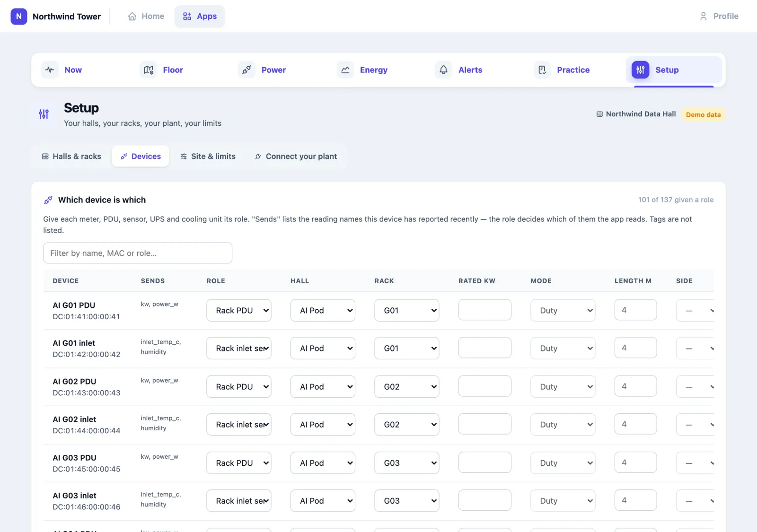
Task: Click the Demo data badge
Action: (x=703, y=115)
